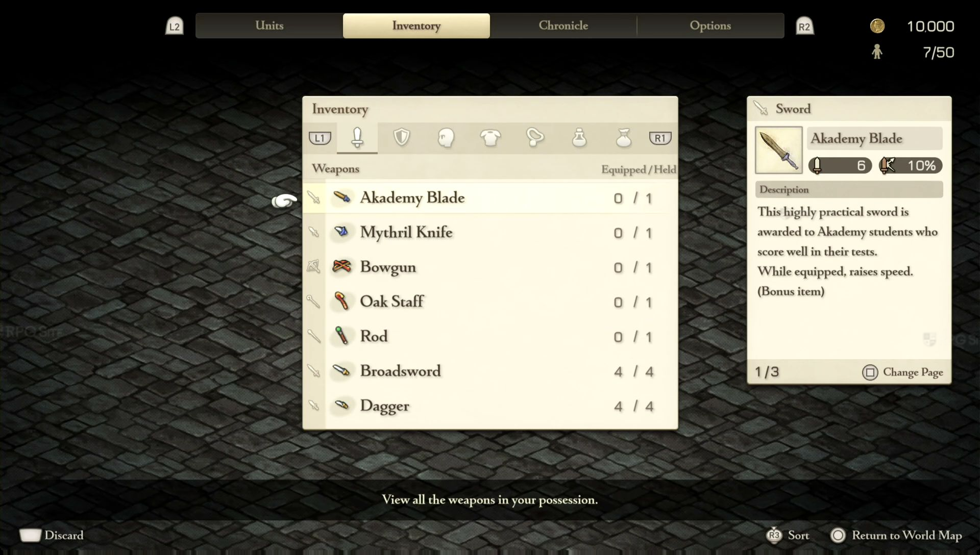Select the Broadsword row
This screenshot has height=555, width=980.
[491, 371]
